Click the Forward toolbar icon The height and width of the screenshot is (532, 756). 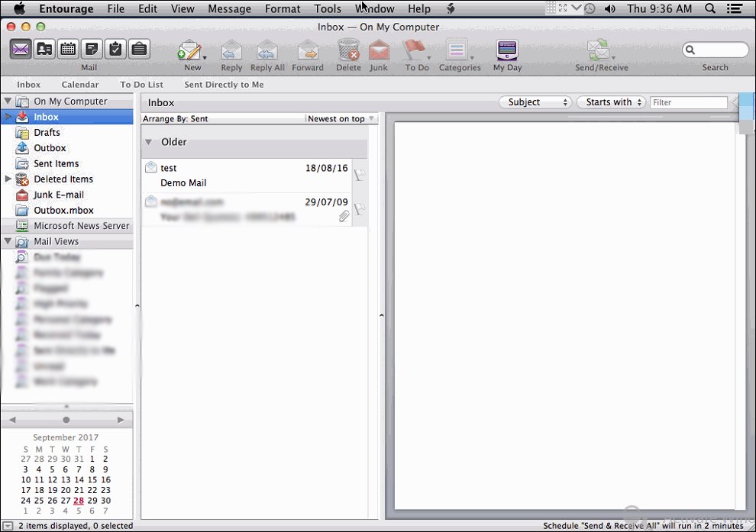click(x=308, y=52)
